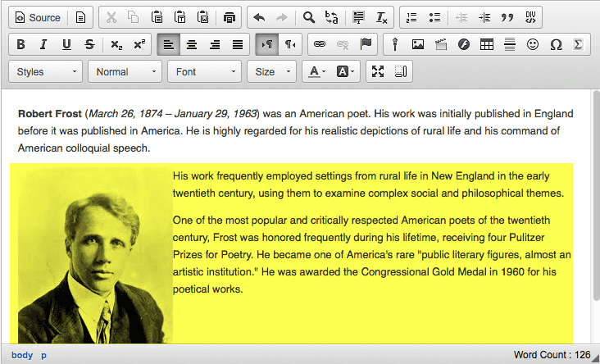Click the Paste clipboard icon
Image resolution: width=600 pixels, height=364 pixels.
coord(157,17)
